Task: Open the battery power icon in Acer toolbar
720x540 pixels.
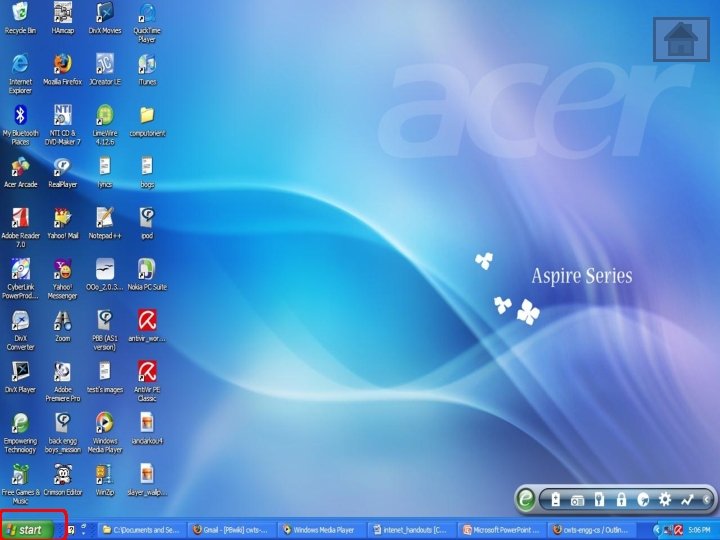Action: pyautogui.click(x=556, y=499)
